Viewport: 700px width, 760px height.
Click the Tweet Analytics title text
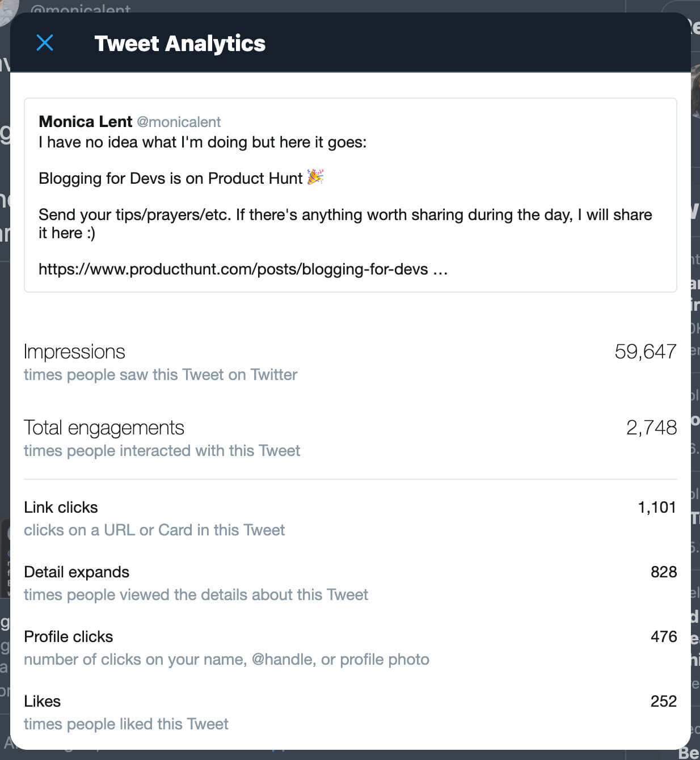(180, 43)
